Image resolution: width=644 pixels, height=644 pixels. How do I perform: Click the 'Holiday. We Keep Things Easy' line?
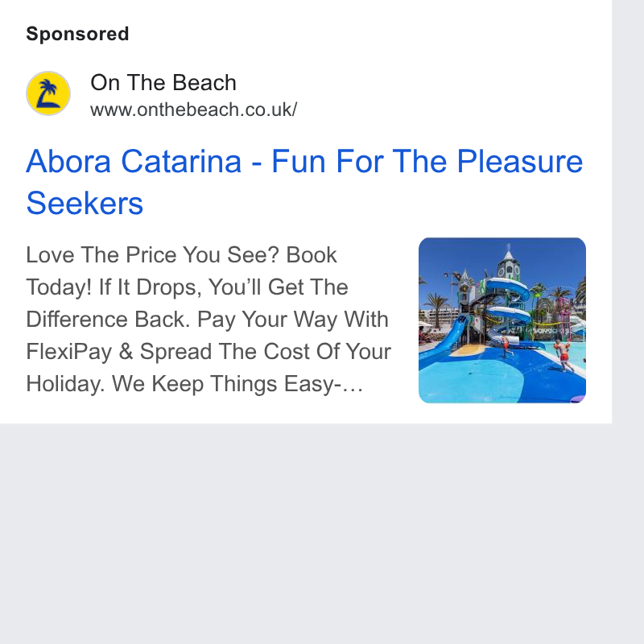[194, 385]
